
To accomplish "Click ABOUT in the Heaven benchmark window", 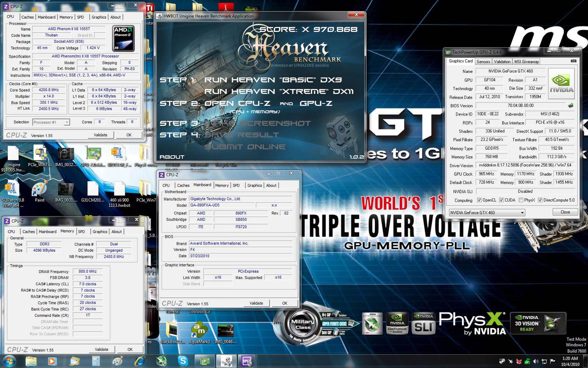I will pos(172,157).
